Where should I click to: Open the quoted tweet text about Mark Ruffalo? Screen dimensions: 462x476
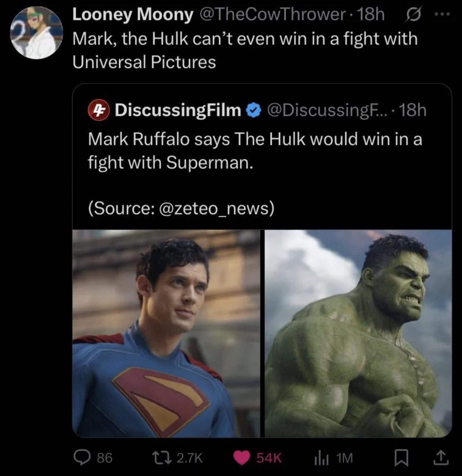(255, 150)
